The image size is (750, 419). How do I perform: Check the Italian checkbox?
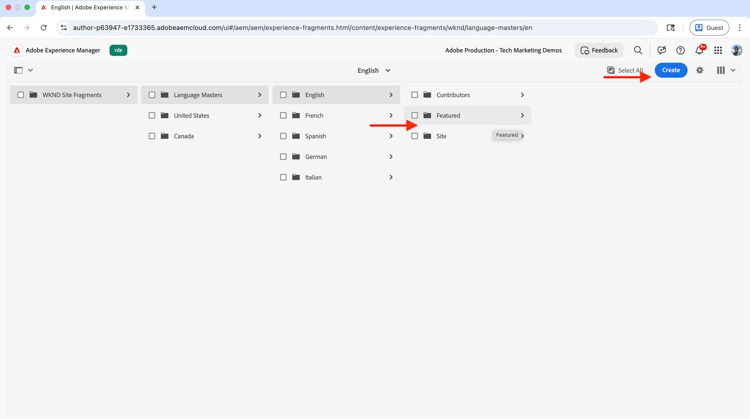coord(283,177)
